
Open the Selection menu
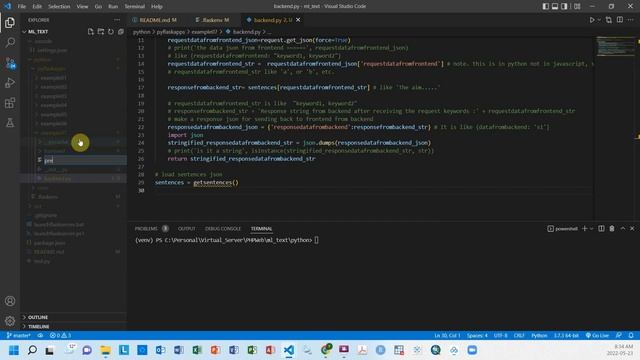click(x=59, y=6)
